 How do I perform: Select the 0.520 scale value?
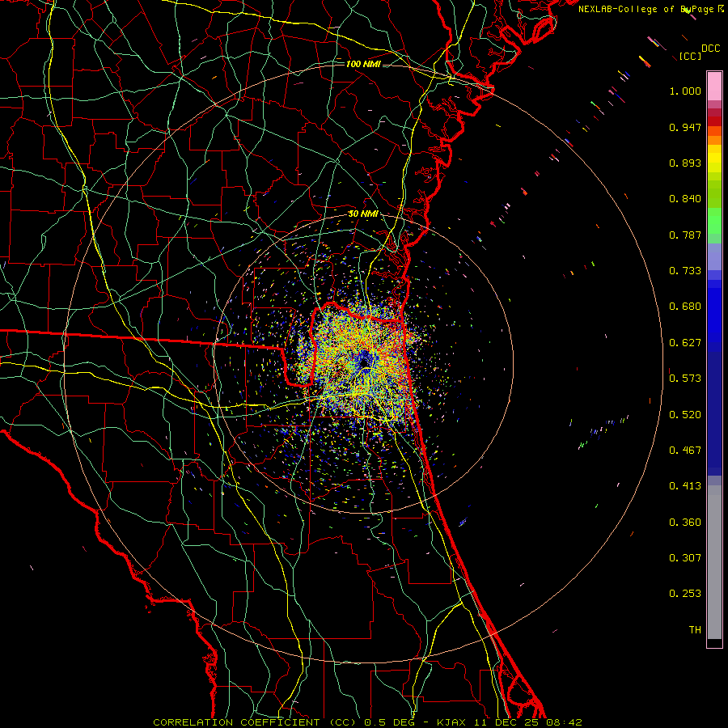[x=685, y=415]
